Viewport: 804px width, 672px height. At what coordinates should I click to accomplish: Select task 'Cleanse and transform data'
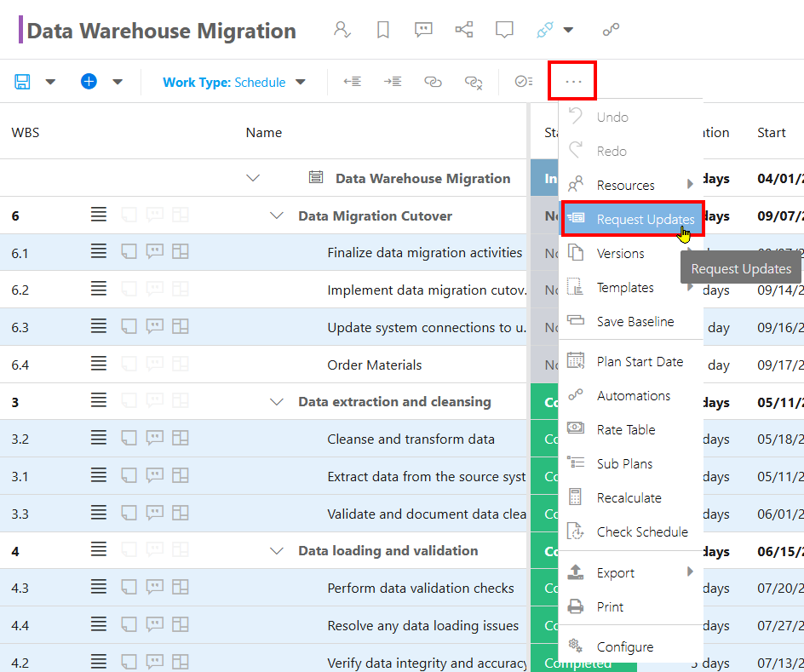click(x=411, y=439)
